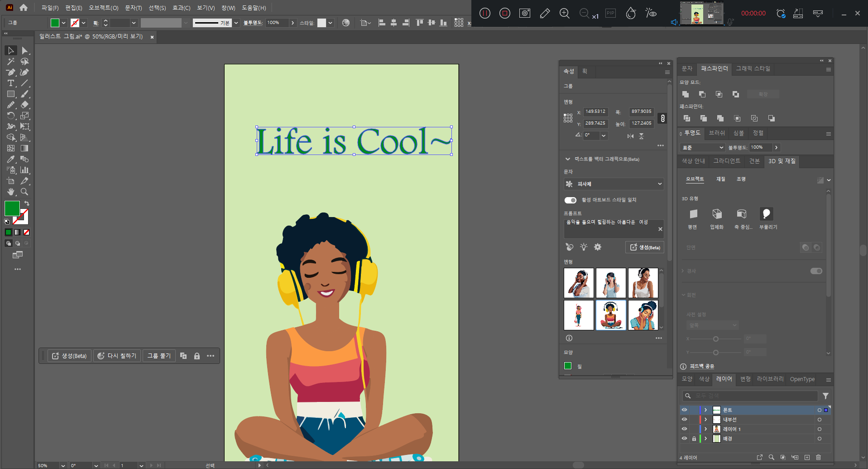Click the Inflate 3D type icon
Image resolution: width=868 pixels, height=469 pixels.
[766, 214]
